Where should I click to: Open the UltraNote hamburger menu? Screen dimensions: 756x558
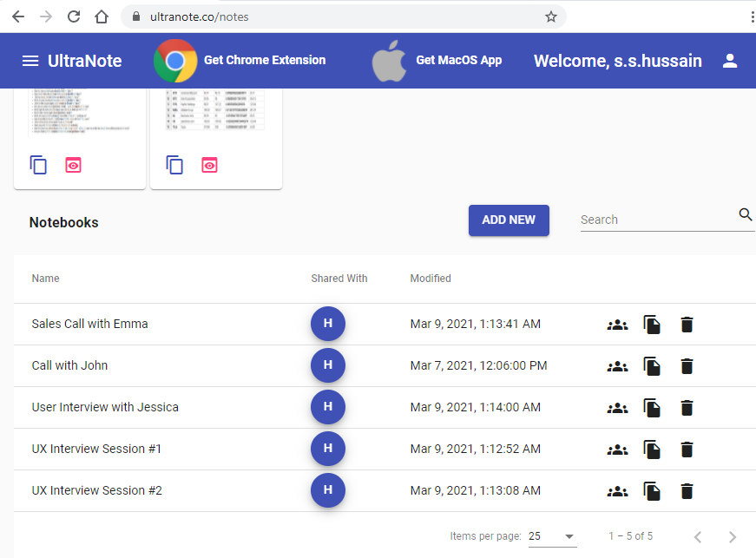pos(30,61)
